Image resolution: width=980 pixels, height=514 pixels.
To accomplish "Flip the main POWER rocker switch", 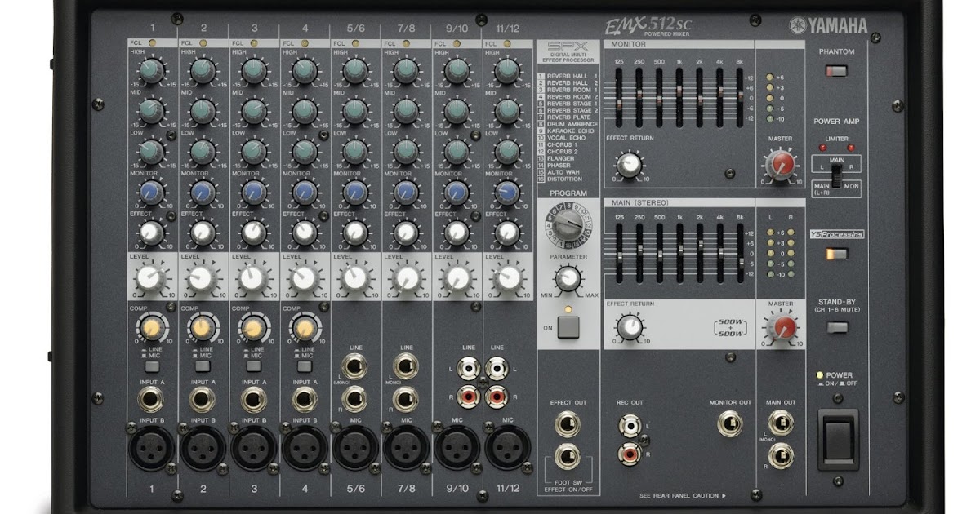I will click(x=838, y=440).
